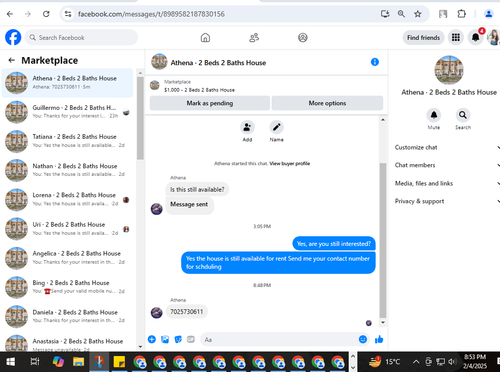This screenshot has width=500, height=372.
Task: Click More options button
Action: (327, 103)
